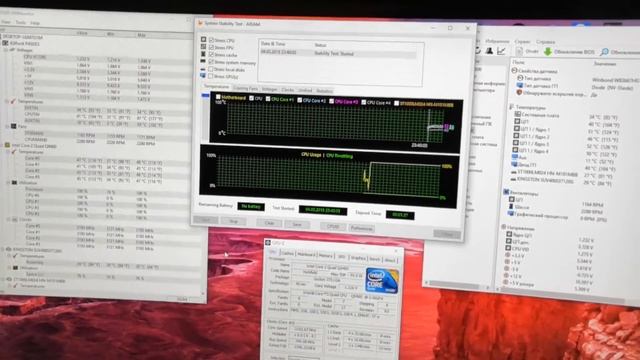The height and width of the screenshot is (360, 640).
Task: Click the Fans icon in HWMonitor tree
Action: (13, 127)
